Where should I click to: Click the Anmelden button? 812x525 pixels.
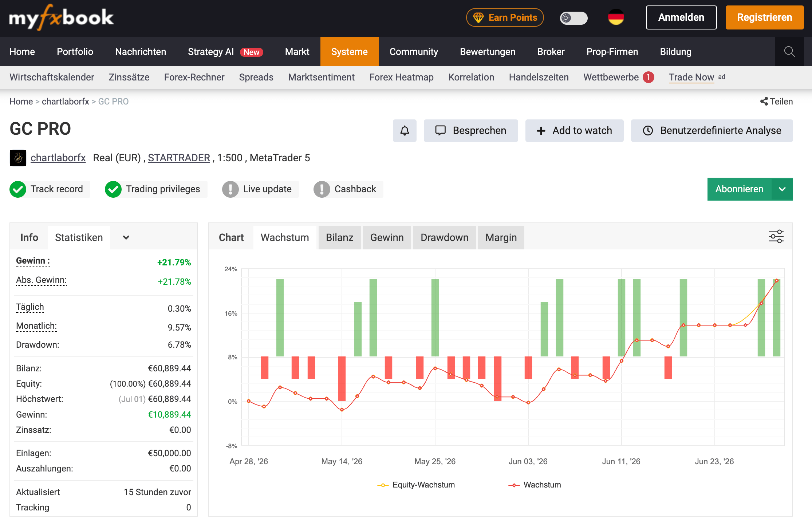click(x=681, y=17)
